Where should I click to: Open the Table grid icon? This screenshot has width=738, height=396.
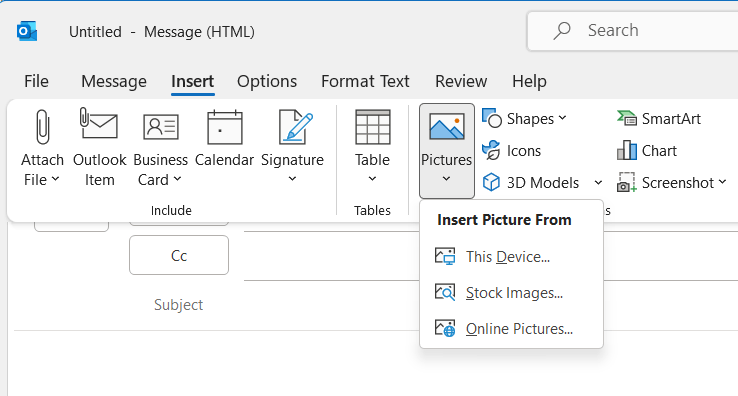click(x=372, y=127)
